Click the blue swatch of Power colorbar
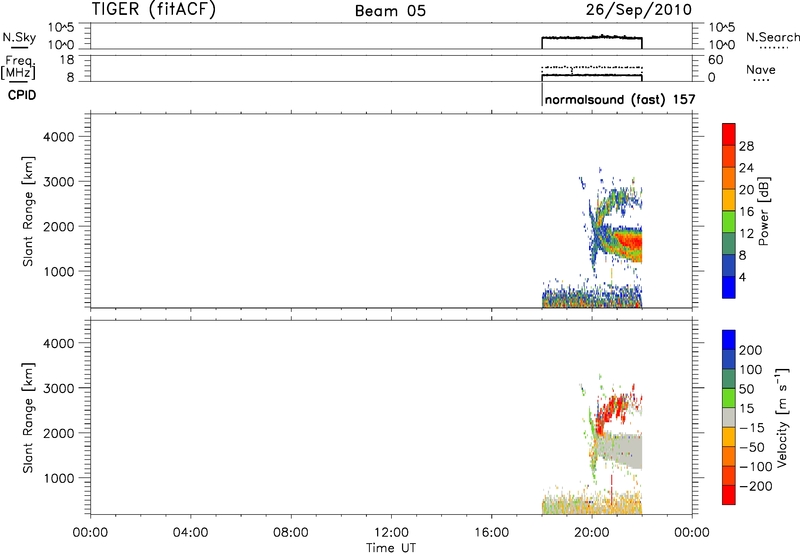 (x=729, y=287)
